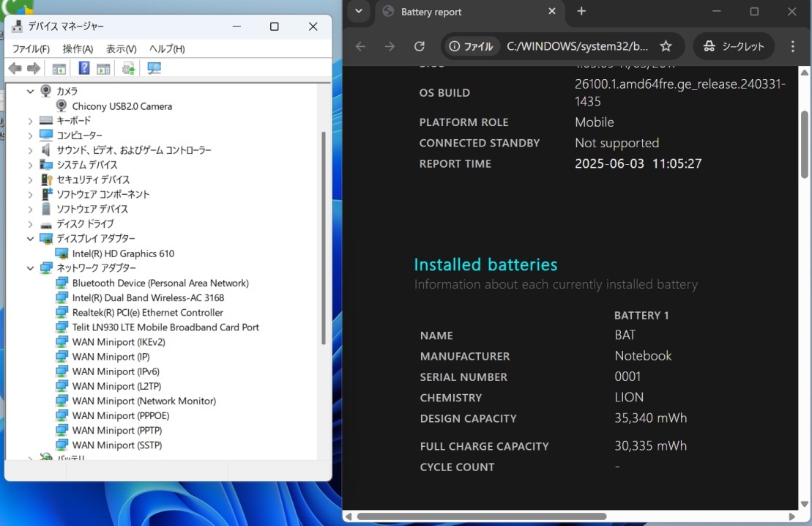The height and width of the screenshot is (526, 812).
Task: Open a new browser tab
Action: [581, 12]
